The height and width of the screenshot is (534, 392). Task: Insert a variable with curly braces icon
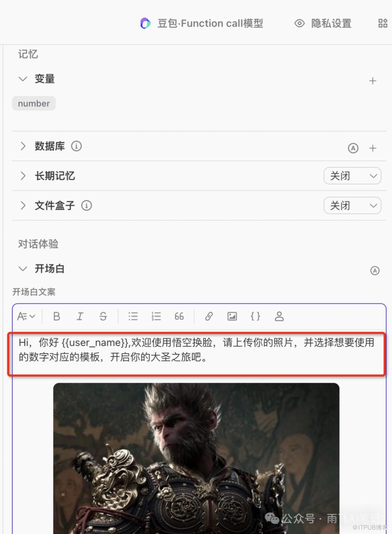(255, 316)
